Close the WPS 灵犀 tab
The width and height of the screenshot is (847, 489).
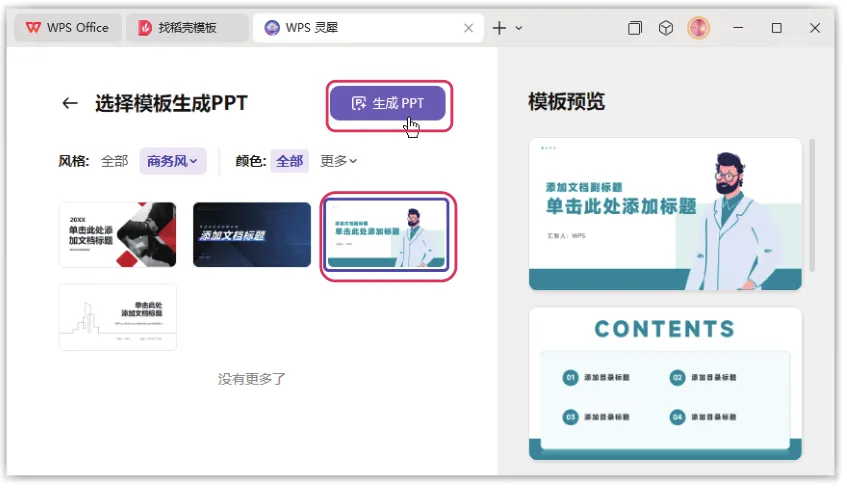click(x=468, y=28)
